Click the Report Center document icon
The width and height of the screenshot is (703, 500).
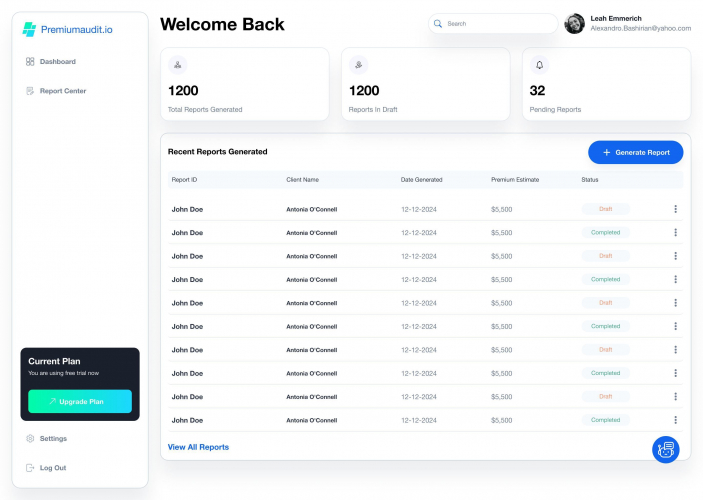30,91
